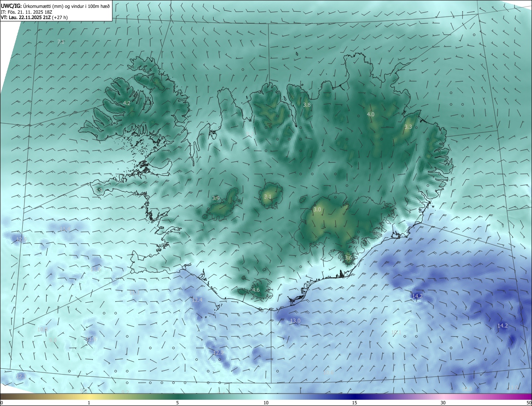Click the 4.2 value over the Westfjords

click(x=127, y=103)
